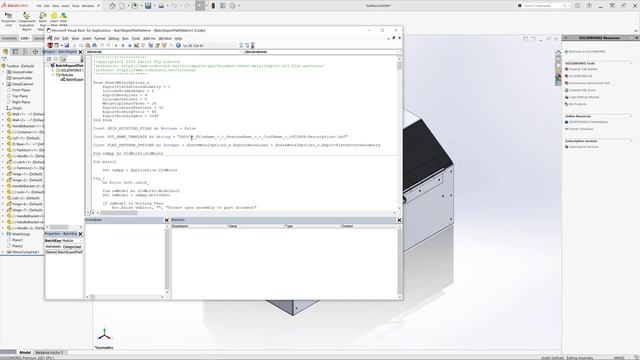Viewport: 640px width, 360px height.
Task: Open the ConfigurationManager tab icon
Action: click(25, 52)
